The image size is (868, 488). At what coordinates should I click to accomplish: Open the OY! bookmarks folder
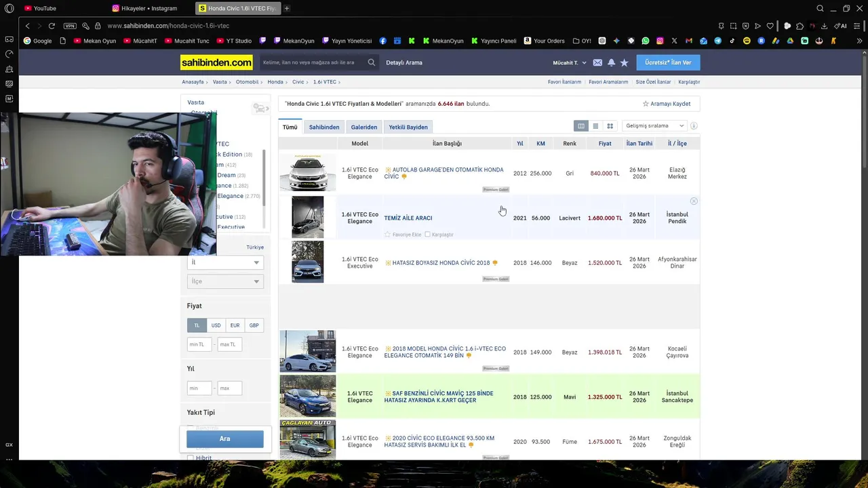(582, 41)
